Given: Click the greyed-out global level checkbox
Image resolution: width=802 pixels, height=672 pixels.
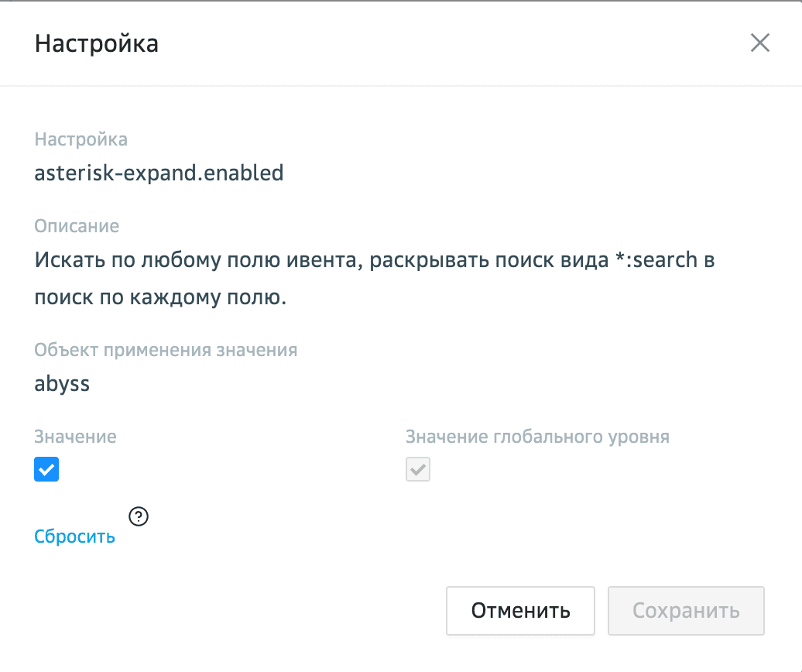Looking at the screenshot, I should click(x=418, y=469).
